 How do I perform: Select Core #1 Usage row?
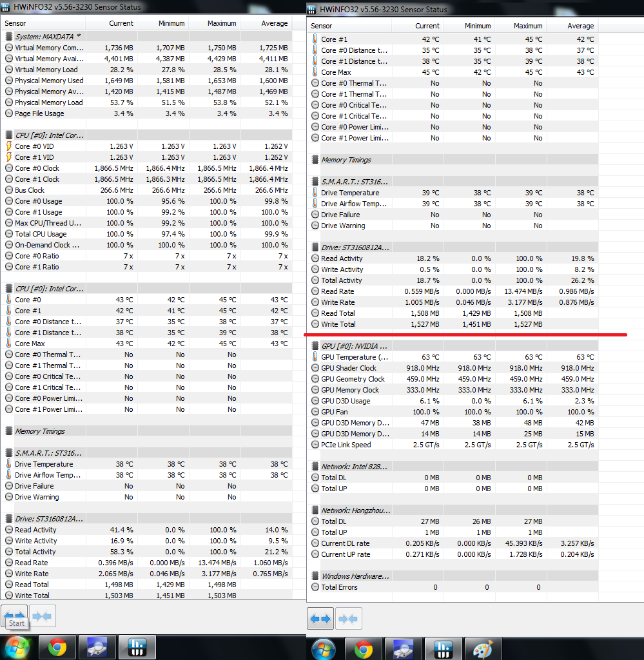coord(147,211)
